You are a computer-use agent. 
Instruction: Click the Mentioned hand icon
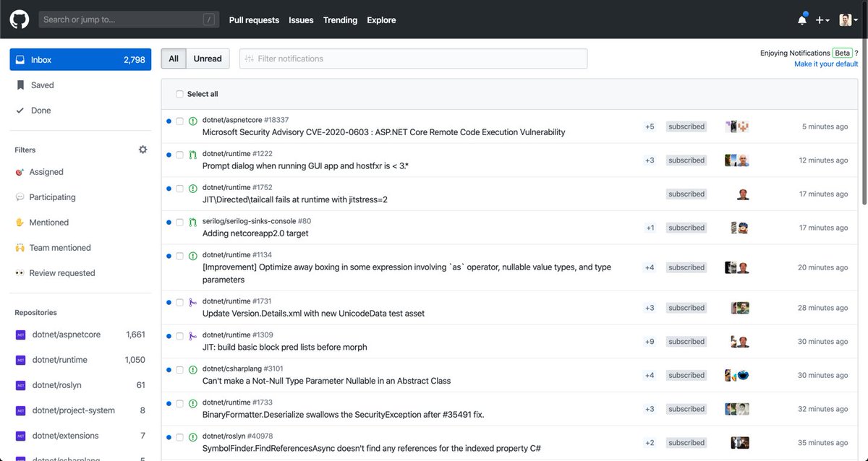click(20, 223)
